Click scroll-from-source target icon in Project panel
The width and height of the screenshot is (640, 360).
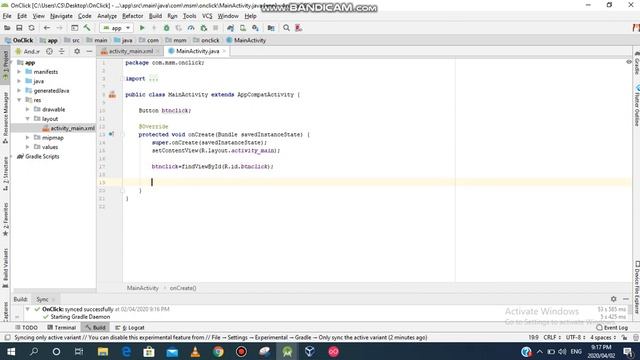[49, 51]
